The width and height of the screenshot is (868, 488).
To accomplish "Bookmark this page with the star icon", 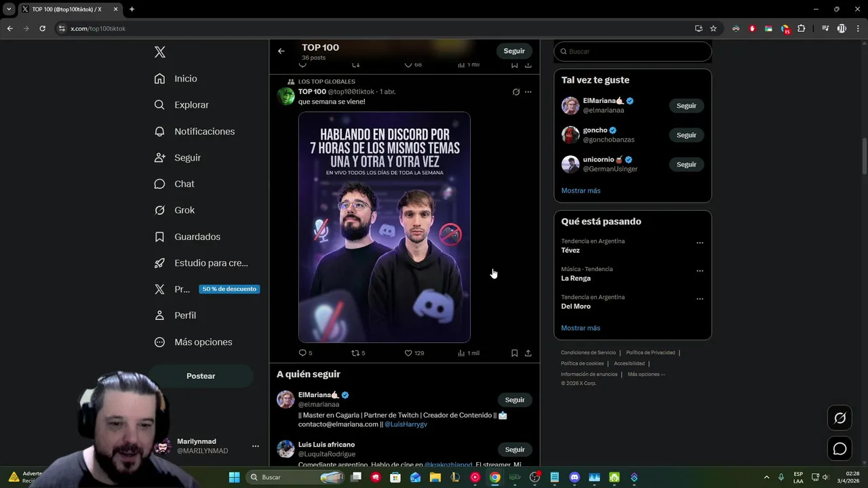I will 713,28.
